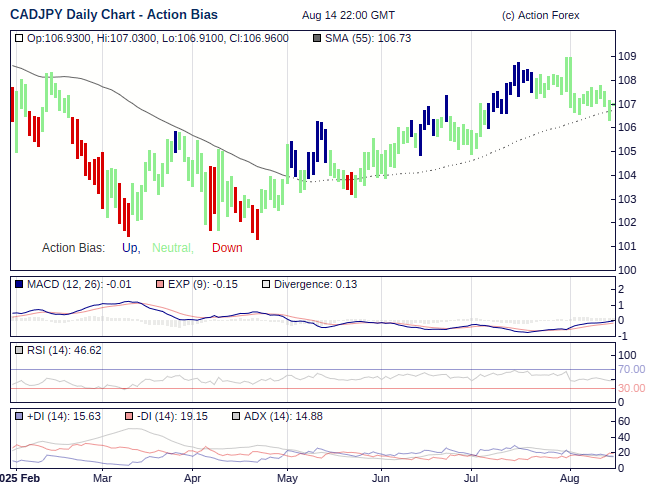The image size is (650, 489).
Task: Click the gray SMA (55) legend square
Action: pos(318,38)
